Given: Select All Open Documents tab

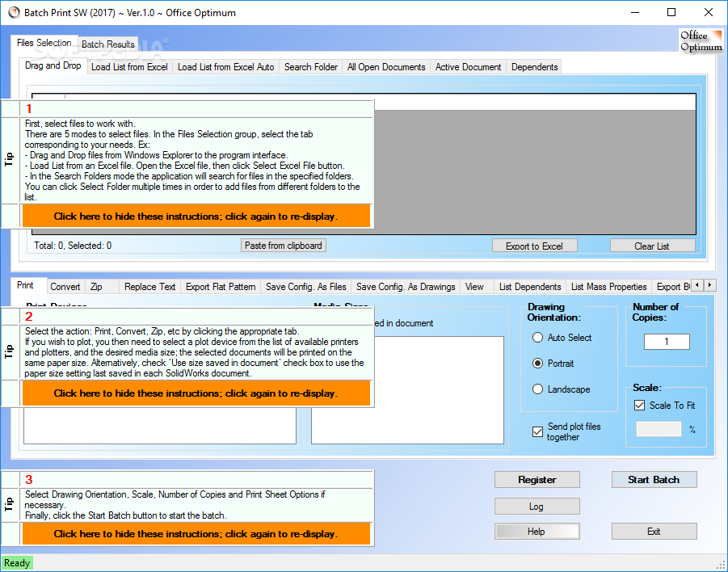Looking at the screenshot, I should point(386,67).
